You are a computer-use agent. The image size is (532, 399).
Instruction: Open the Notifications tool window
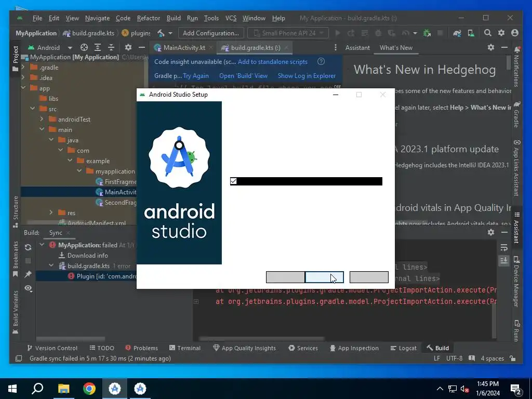(x=516, y=66)
